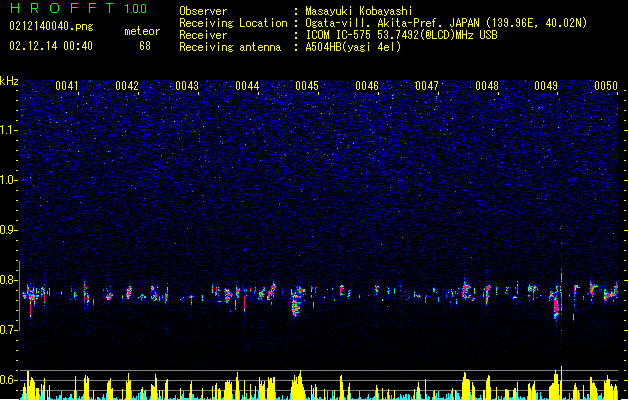Click the 0.7 kHz axis label

pyautogui.click(x=9, y=330)
